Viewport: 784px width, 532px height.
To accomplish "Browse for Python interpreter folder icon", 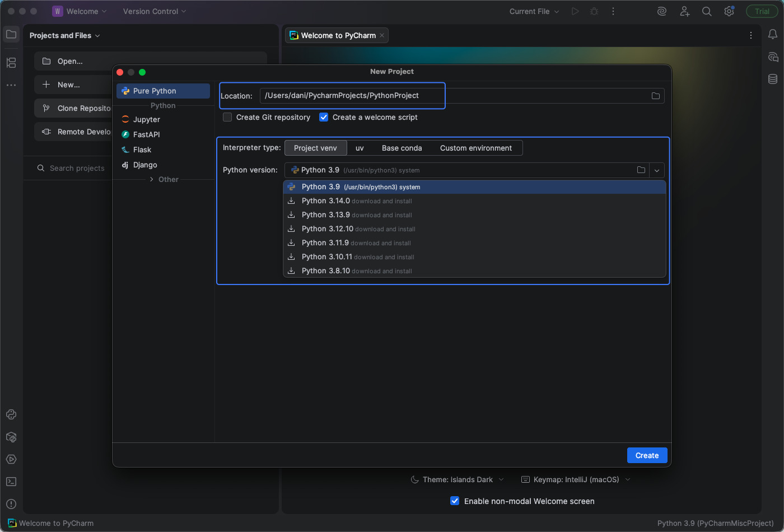I will coord(641,170).
